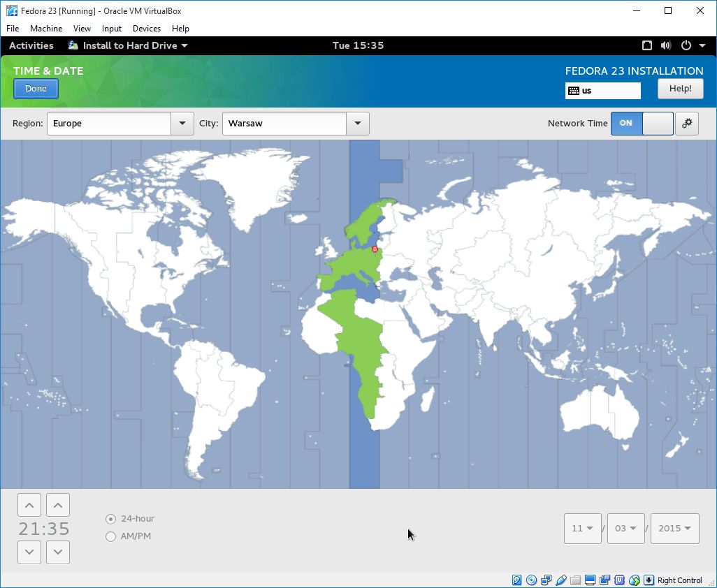Click the power icon in the GNOME top bar
Screen dimensions: 717x588
click(686, 45)
